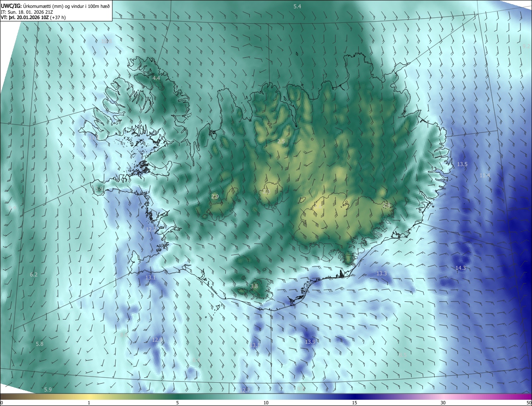The width and height of the screenshot is (532, 406).
Task: Click the 14.3 value in the southeast ocean
Action: 461,268
